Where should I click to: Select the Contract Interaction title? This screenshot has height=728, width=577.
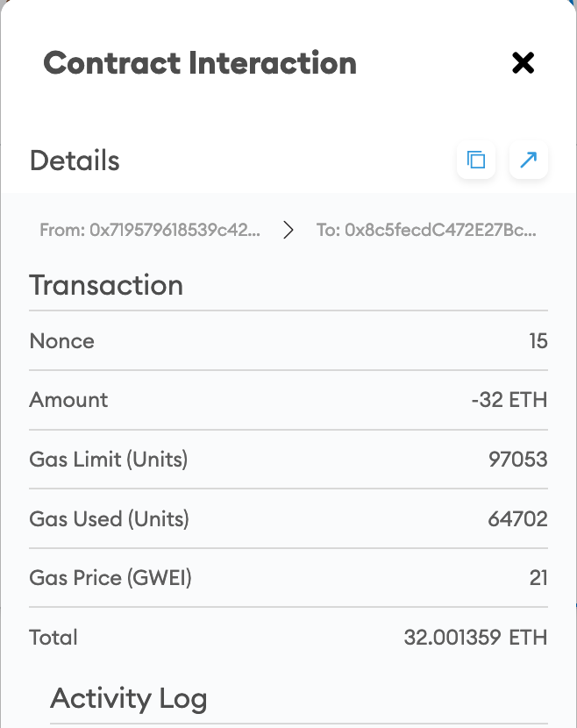point(200,63)
